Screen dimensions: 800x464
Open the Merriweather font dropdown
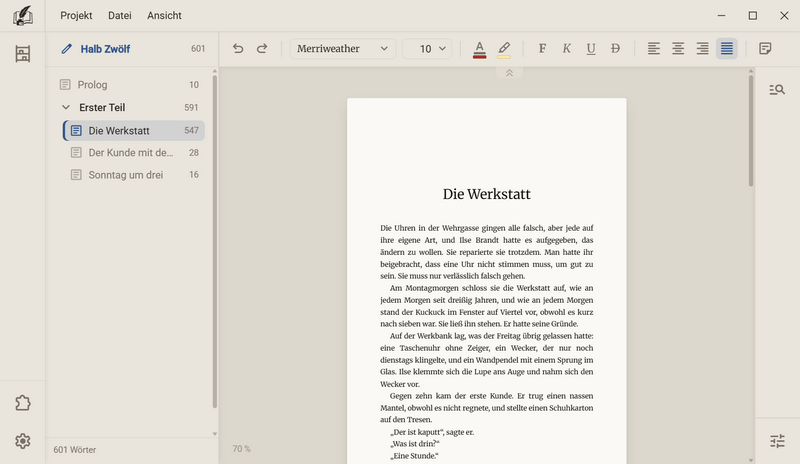tap(343, 48)
